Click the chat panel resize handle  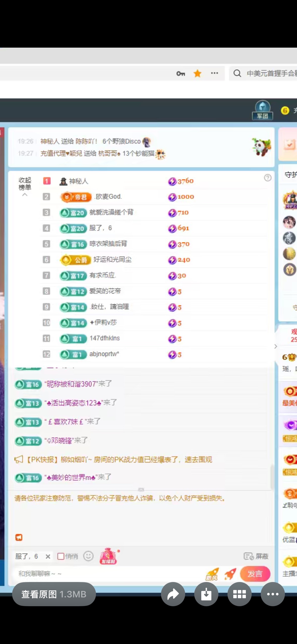pos(141,489)
